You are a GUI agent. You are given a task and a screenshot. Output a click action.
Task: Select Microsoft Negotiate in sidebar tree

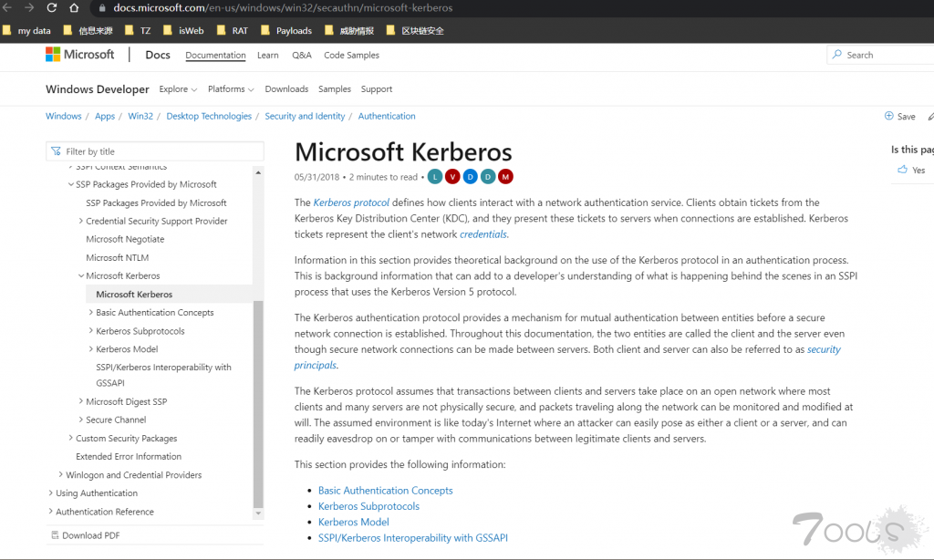tap(125, 239)
